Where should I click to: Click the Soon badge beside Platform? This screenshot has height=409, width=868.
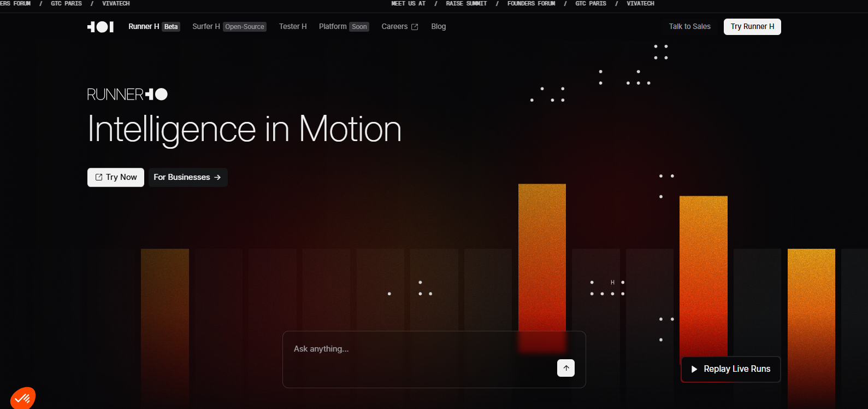click(359, 27)
